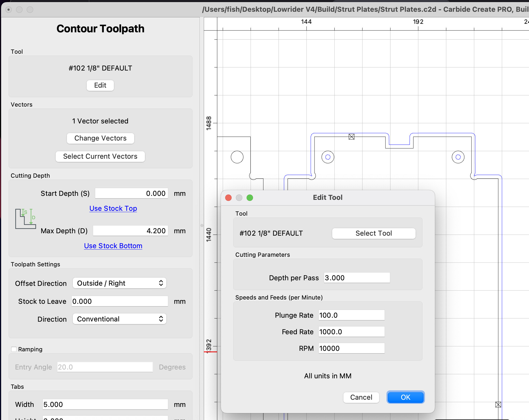This screenshot has width=529, height=420.
Task: Click Use Stock Bottom link
Action: coord(113,246)
